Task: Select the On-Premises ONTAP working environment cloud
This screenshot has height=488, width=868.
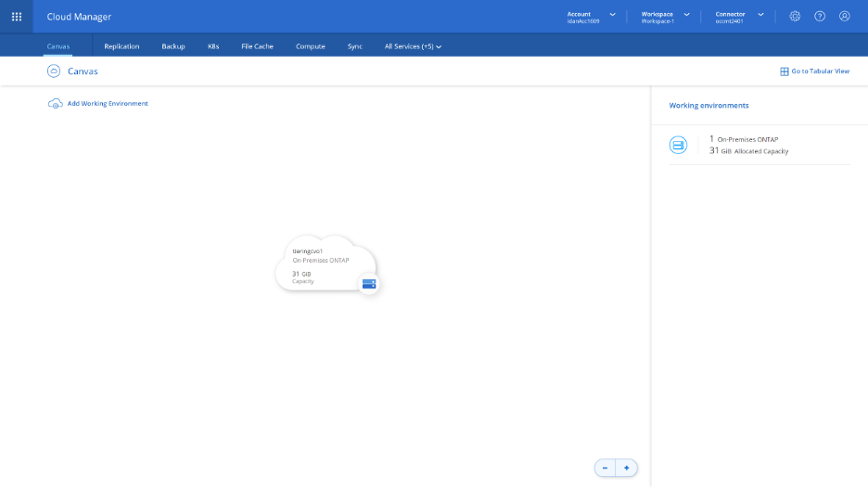Action: click(x=320, y=263)
